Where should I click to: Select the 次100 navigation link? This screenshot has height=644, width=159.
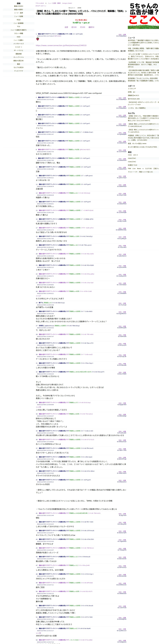[x=82, y=27]
